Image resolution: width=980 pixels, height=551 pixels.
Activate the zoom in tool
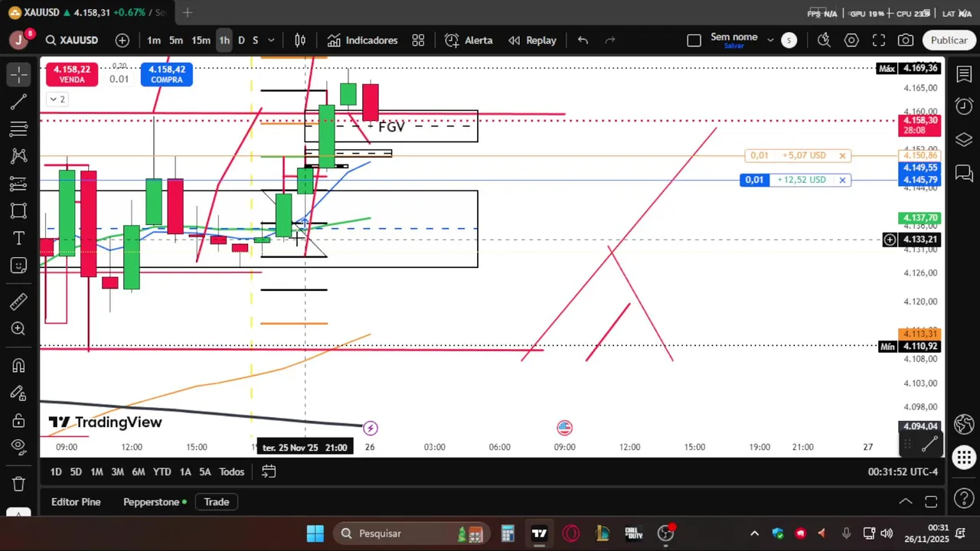click(19, 329)
